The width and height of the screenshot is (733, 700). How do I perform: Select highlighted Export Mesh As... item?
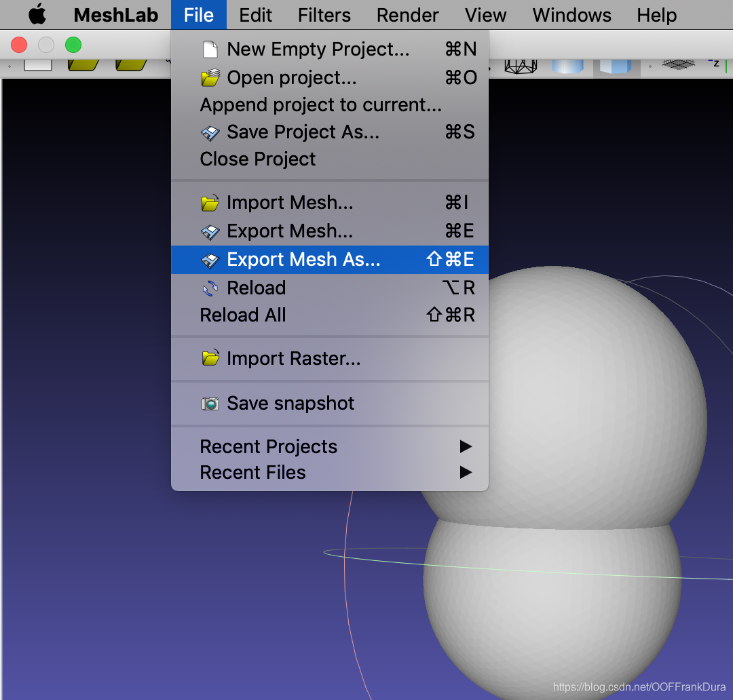[x=330, y=259]
